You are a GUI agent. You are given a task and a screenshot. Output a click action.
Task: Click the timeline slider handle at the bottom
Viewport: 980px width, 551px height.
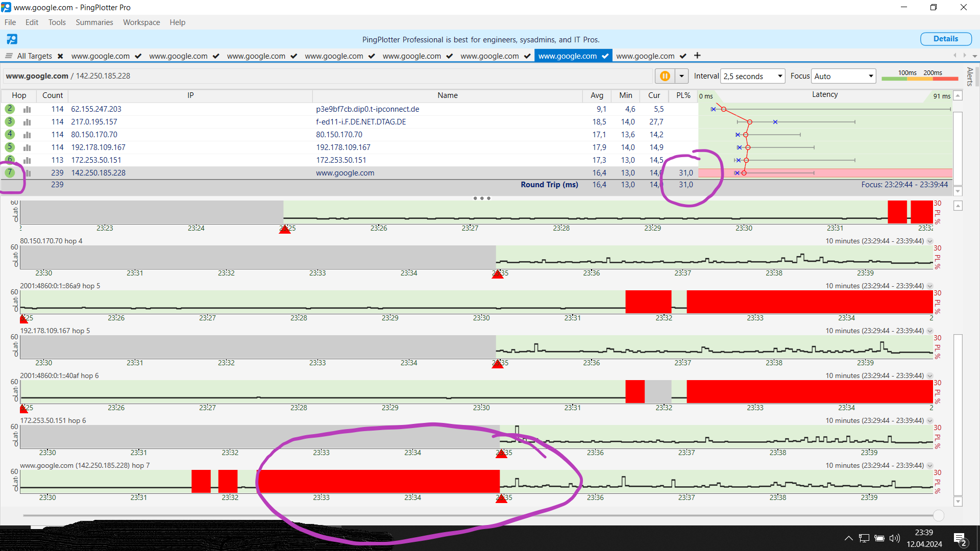[x=938, y=515]
